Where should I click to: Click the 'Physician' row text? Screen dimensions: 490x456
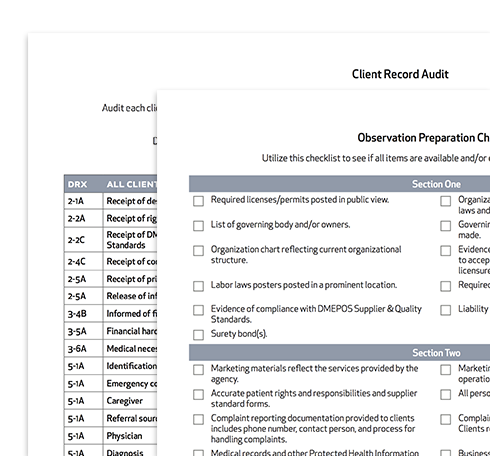coord(124,436)
